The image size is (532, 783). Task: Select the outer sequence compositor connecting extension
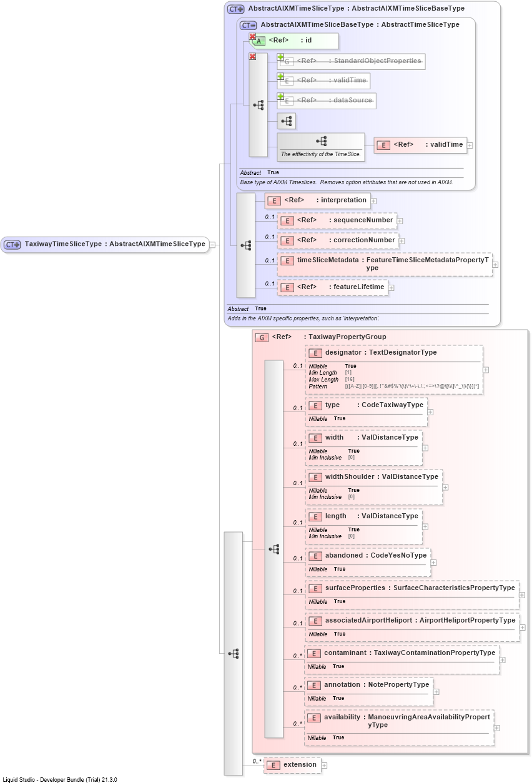tap(234, 654)
